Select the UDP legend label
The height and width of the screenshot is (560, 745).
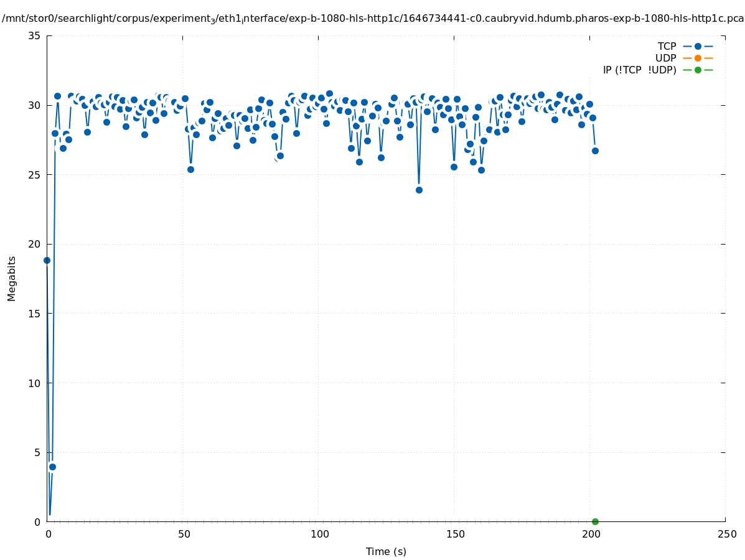click(665, 58)
